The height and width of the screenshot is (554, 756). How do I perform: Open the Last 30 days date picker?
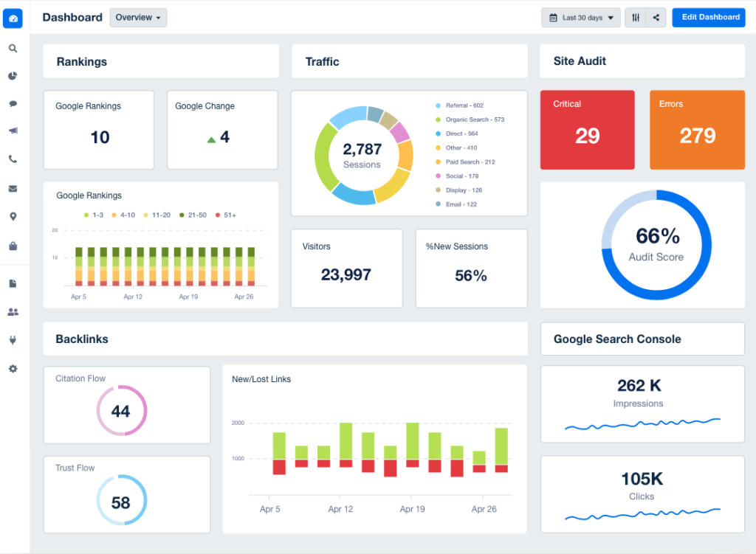click(x=580, y=17)
